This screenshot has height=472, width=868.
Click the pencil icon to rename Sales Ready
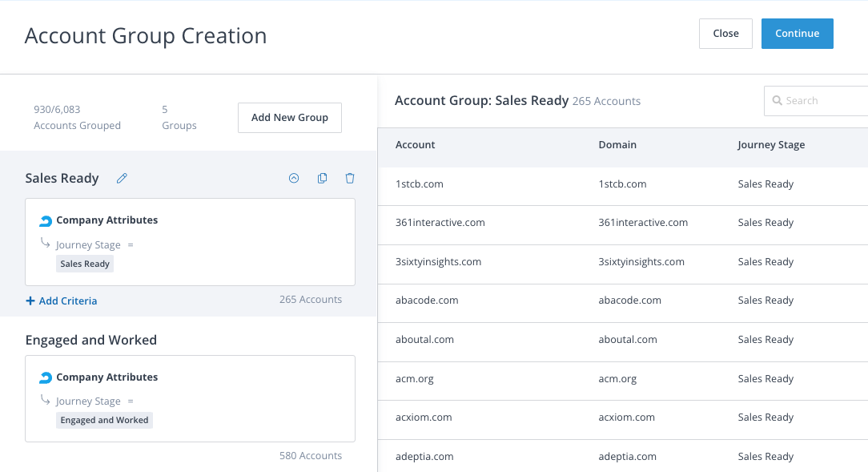click(x=122, y=179)
